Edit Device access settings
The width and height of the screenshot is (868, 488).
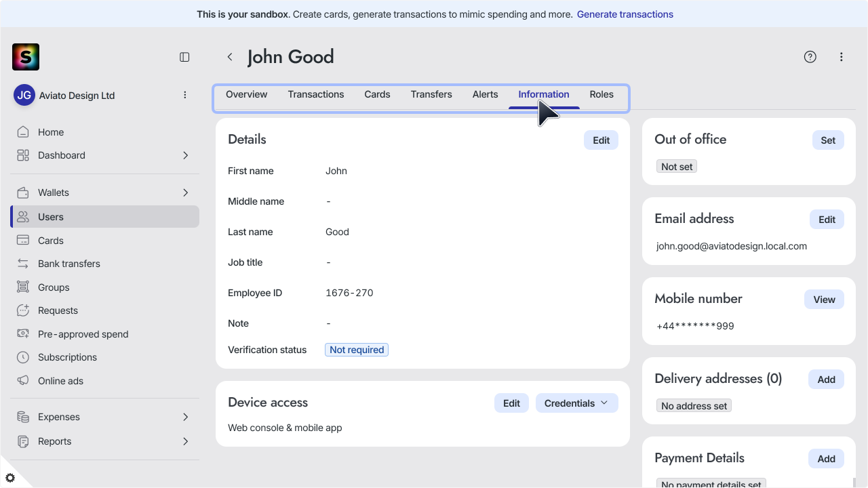(512, 403)
